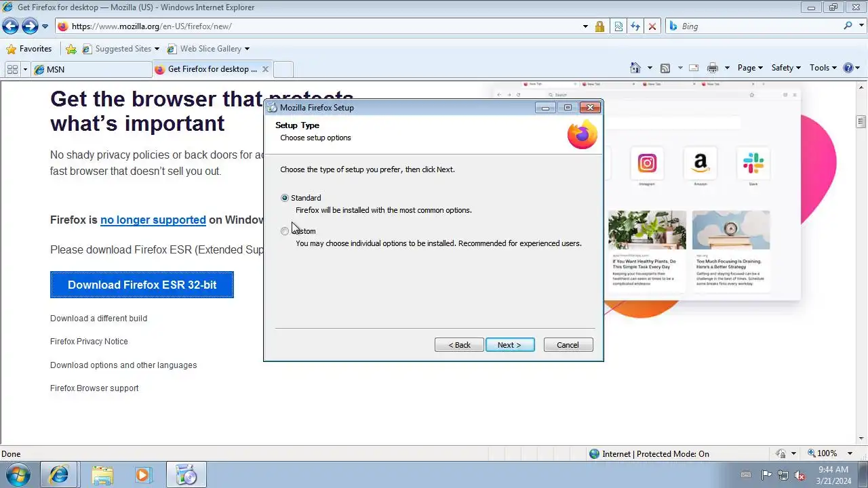Click the Print icon
The width and height of the screenshot is (868, 488).
tap(713, 68)
